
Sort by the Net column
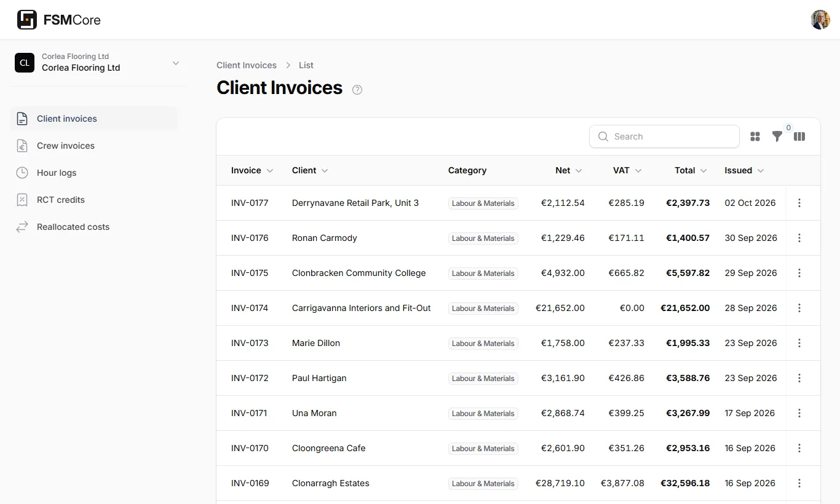click(569, 170)
